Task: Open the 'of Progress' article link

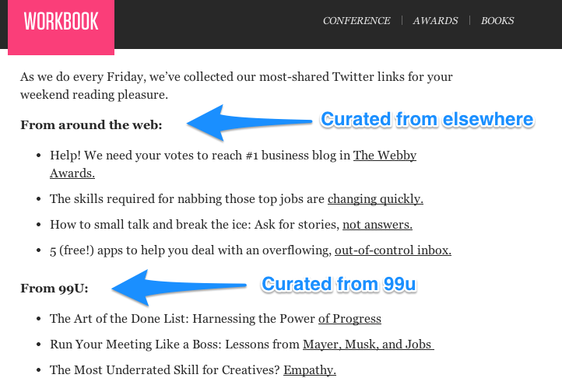Action: (349, 319)
